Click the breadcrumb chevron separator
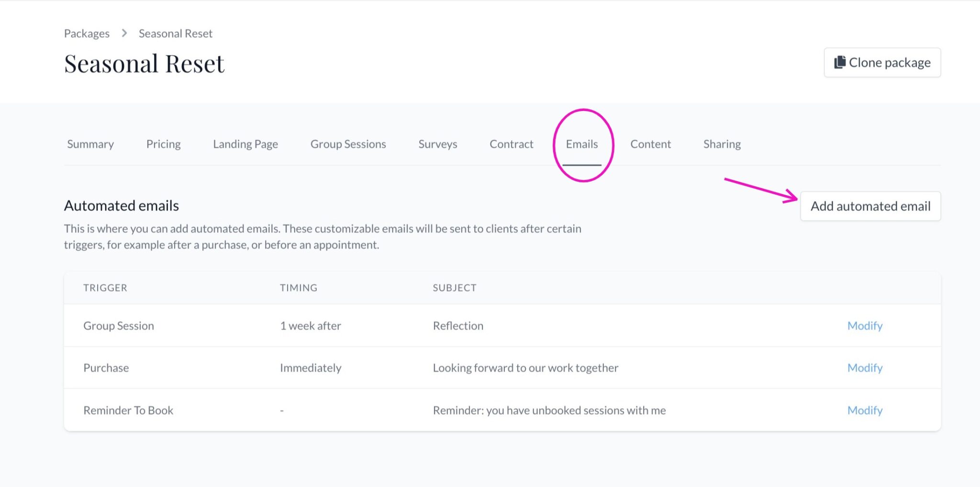Image resolution: width=980 pixels, height=487 pixels. [124, 33]
